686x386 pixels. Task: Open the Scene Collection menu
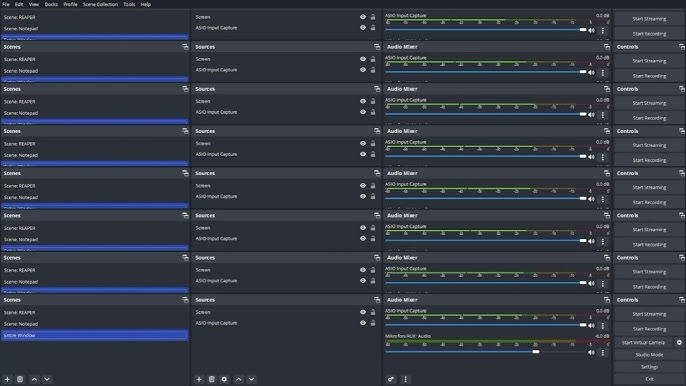(100, 4)
